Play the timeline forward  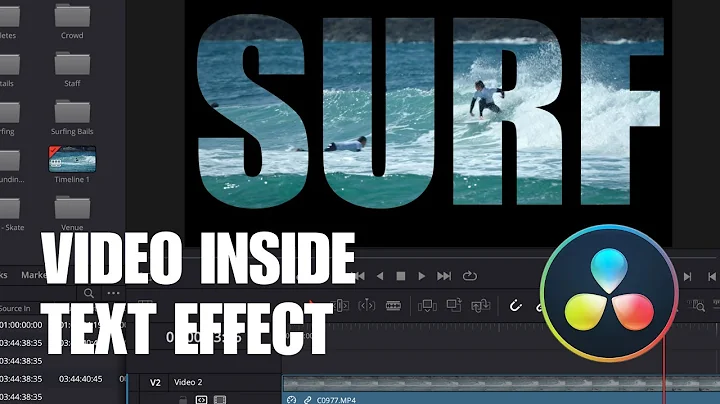422,276
